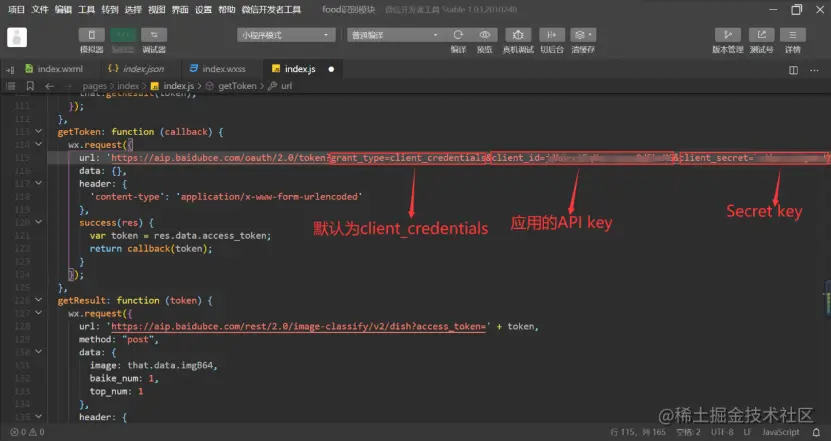Image resolution: width=831 pixels, height=442 pixels.
Task: Click the bookmark icon in breadcrumb bar
Action: 30,86
